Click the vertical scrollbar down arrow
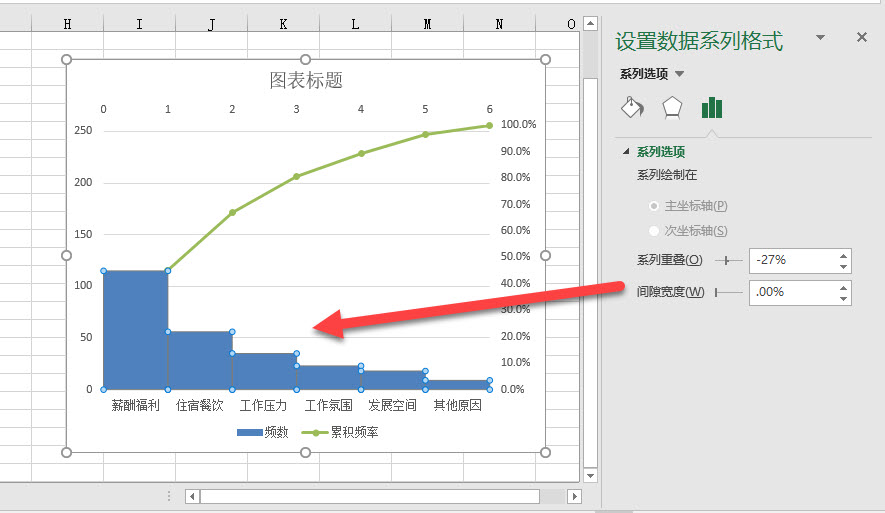The image size is (885, 513). click(x=590, y=475)
